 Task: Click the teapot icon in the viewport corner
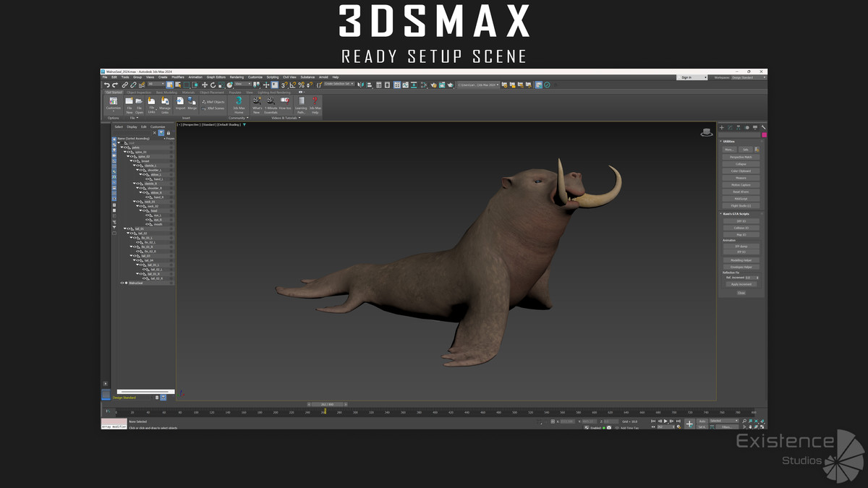[707, 132]
